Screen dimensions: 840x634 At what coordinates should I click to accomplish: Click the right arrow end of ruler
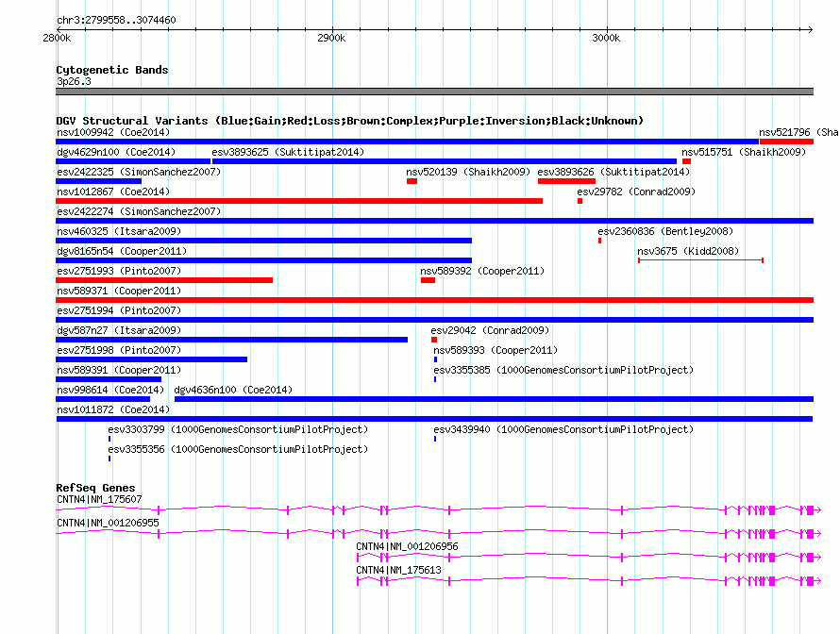(811, 29)
